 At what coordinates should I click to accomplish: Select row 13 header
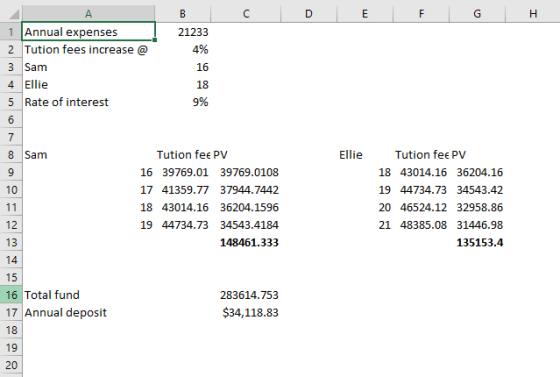11,242
